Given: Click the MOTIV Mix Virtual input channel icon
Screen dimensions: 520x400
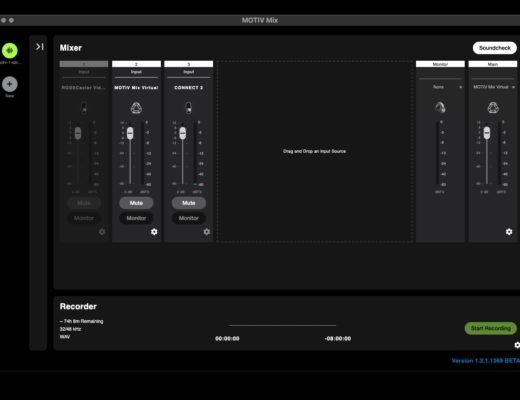Looking at the screenshot, I should 136,108.
